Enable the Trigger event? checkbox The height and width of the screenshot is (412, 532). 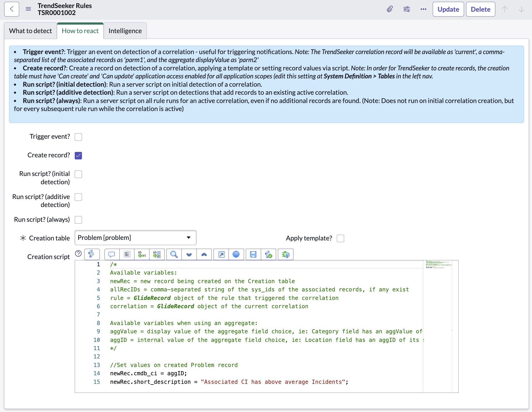click(78, 137)
